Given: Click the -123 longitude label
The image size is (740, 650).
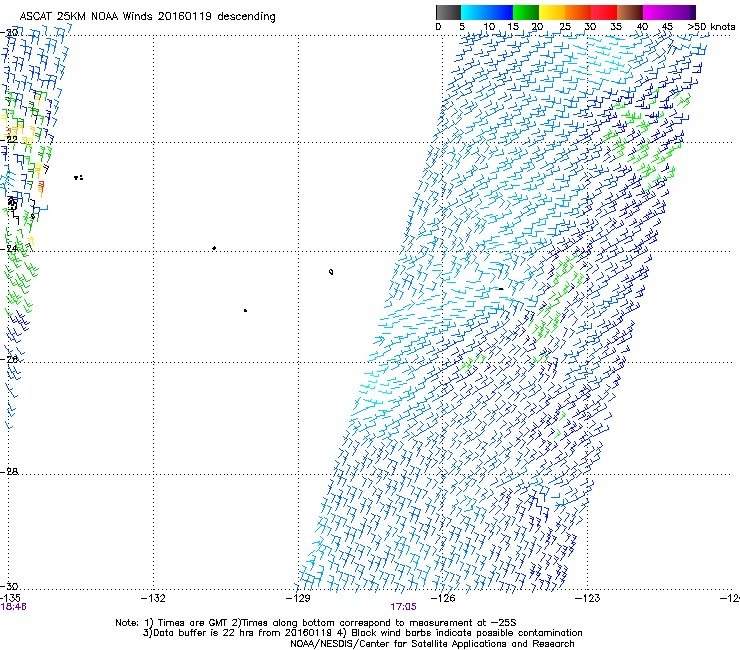Looking at the screenshot, I should (588, 598).
